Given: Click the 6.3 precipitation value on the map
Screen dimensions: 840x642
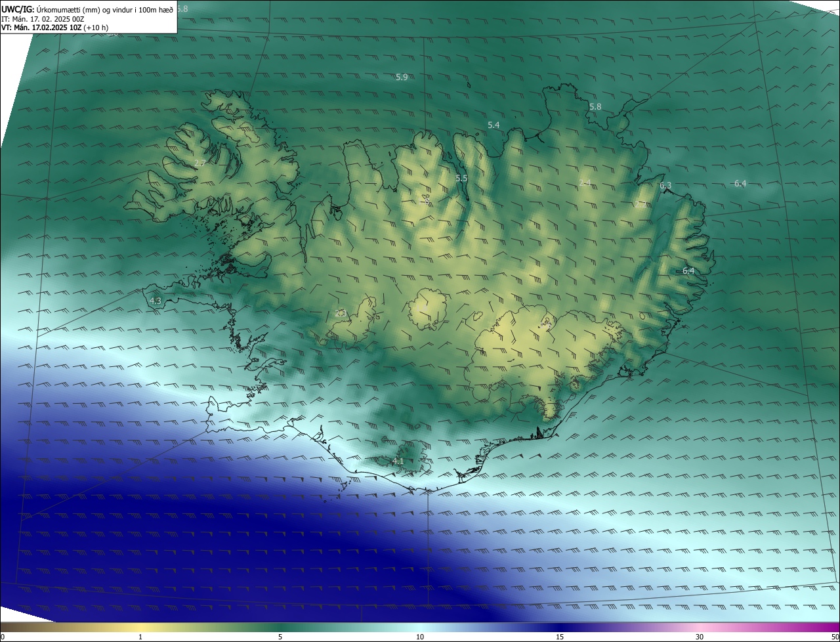Looking at the screenshot, I should [x=665, y=186].
